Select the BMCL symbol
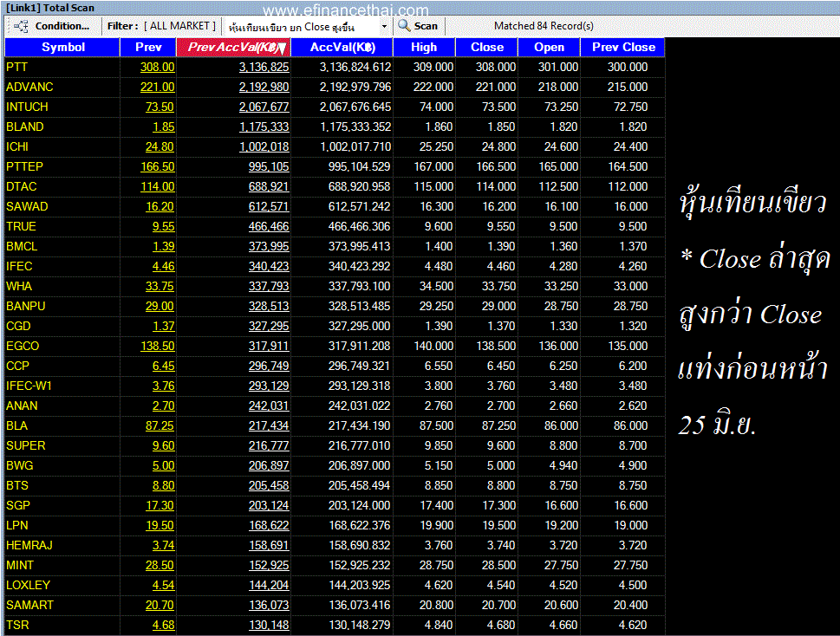 22,246
